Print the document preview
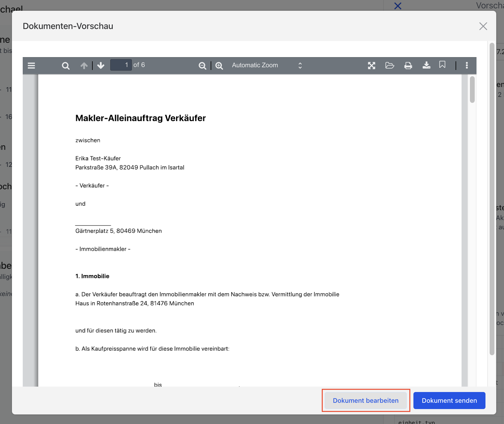504x424 pixels. pyautogui.click(x=408, y=65)
